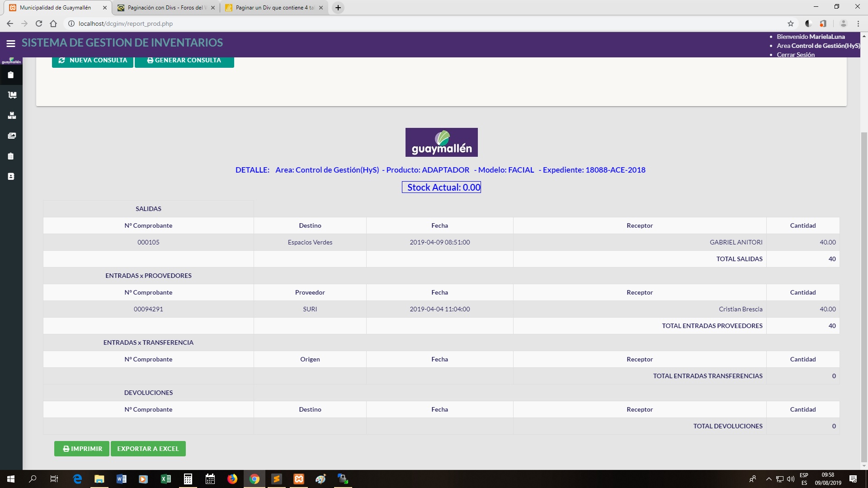The height and width of the screenshot is (488, 868).
Task: Show hidden system tray icons
Action: tap(769, 479)
